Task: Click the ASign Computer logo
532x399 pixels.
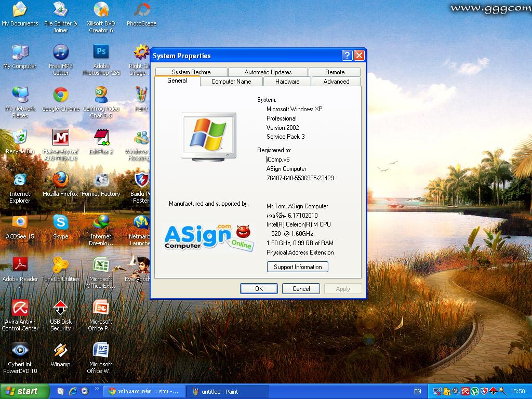Action: [x=209, y=237]
